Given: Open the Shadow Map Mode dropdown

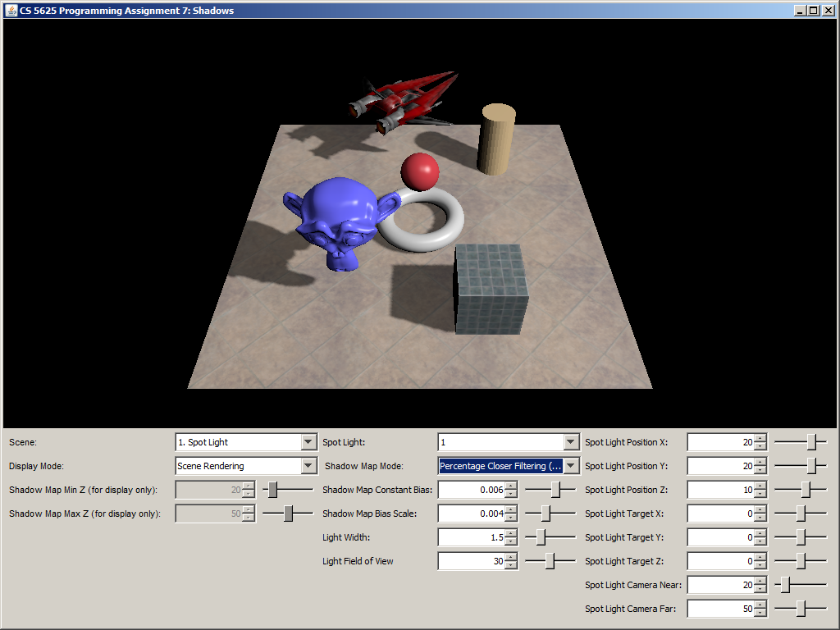Looking at the screenshot, I should (x=571, y=466).
